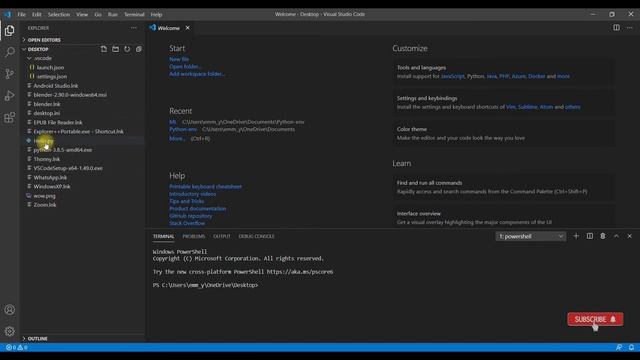
Task: Open the Accounts icon in activity bar
Action: pos(9,309)
